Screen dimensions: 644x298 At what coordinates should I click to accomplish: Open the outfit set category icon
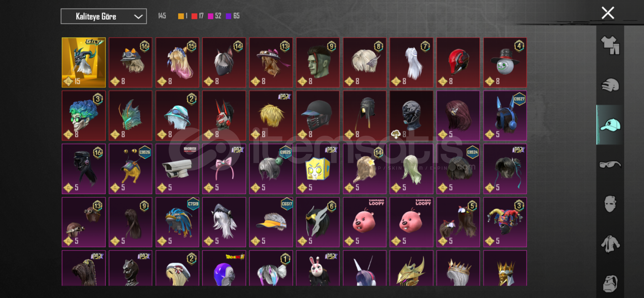610,45
